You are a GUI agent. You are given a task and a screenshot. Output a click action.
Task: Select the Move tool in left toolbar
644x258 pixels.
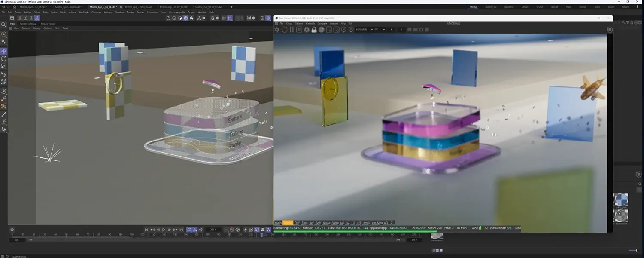pos(4,51)
